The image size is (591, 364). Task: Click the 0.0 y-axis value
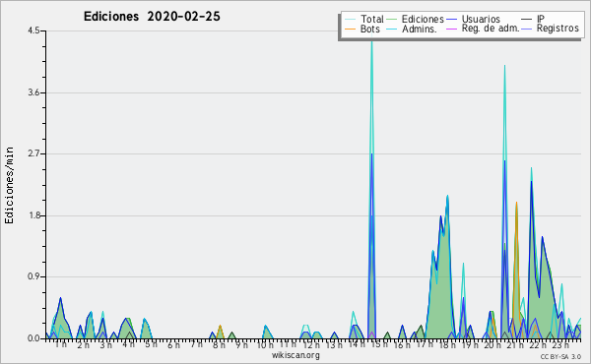tap(33, 338)
